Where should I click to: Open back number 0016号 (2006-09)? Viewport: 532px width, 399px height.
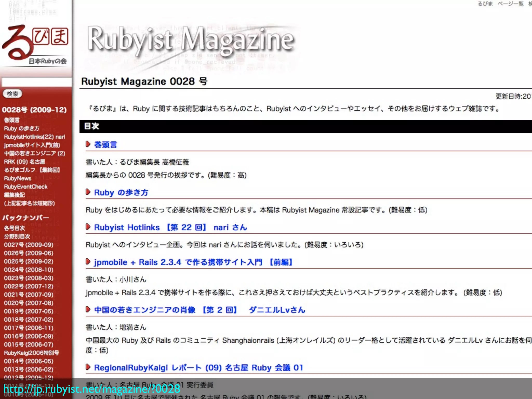(x=29, y=336)
